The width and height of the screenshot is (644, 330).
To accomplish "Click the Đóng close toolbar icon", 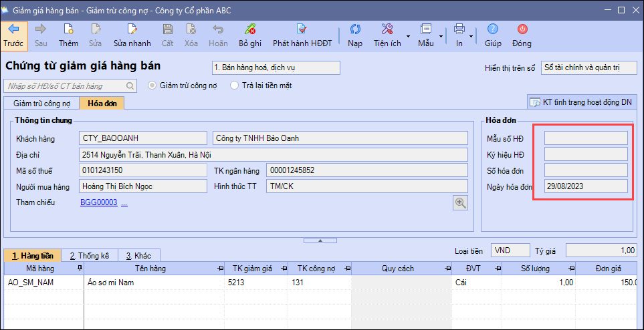I will [x=522, y=29].
